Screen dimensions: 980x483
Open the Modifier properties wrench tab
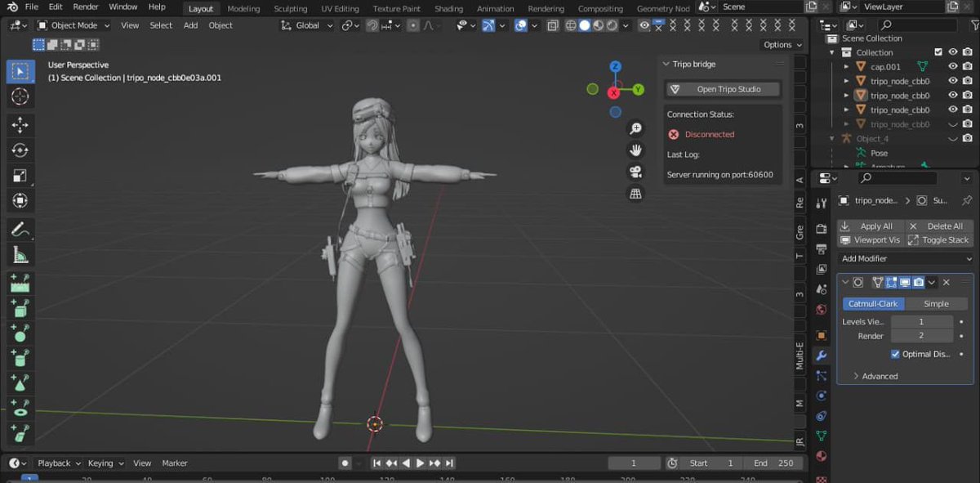click(822, 356)
